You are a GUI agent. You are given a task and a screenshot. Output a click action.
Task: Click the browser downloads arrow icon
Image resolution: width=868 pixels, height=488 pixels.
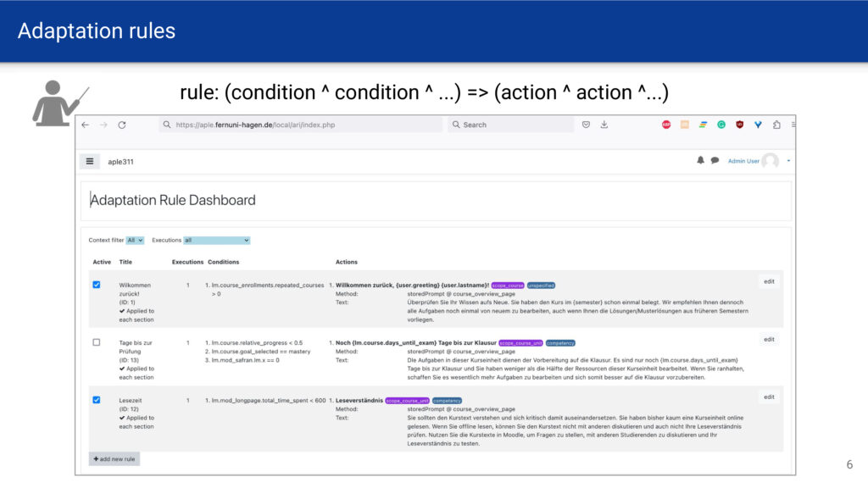coord(604,125)
